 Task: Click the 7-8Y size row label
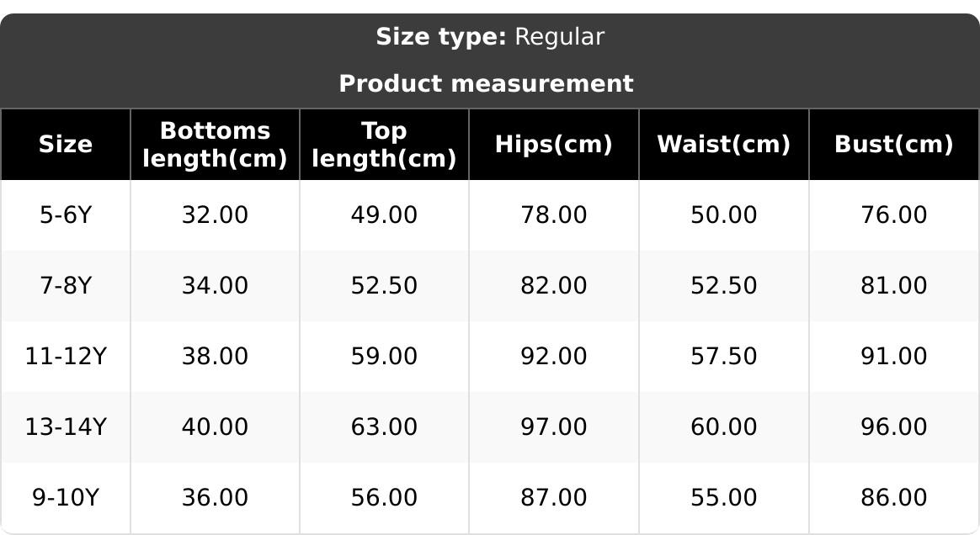click(66, 286)
